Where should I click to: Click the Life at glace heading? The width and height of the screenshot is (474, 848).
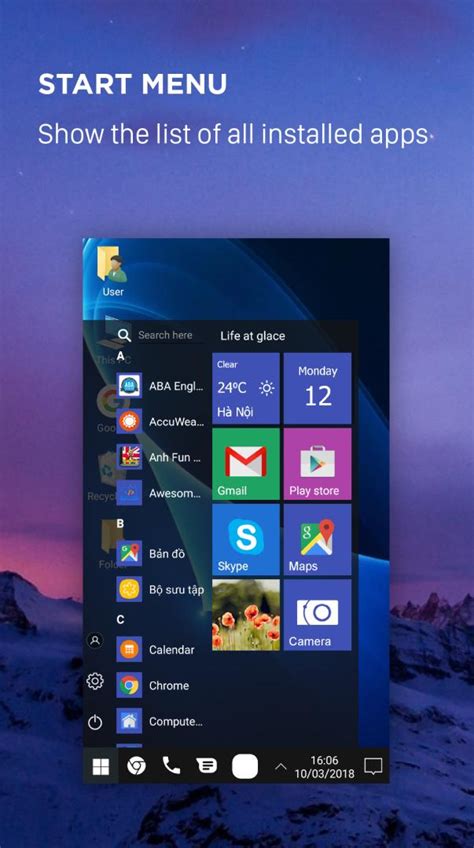tap(252, 336)
